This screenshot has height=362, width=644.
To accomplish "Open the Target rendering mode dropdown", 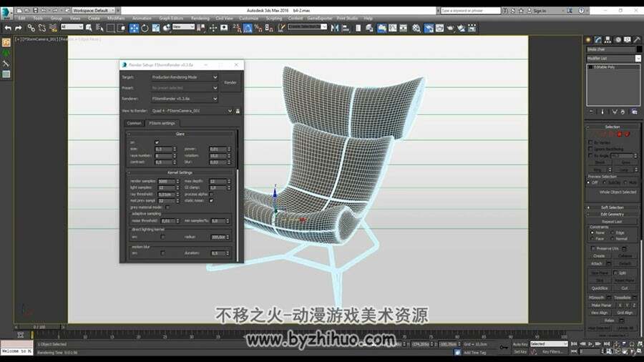I will pyautogui.click(x=185, y=77).
